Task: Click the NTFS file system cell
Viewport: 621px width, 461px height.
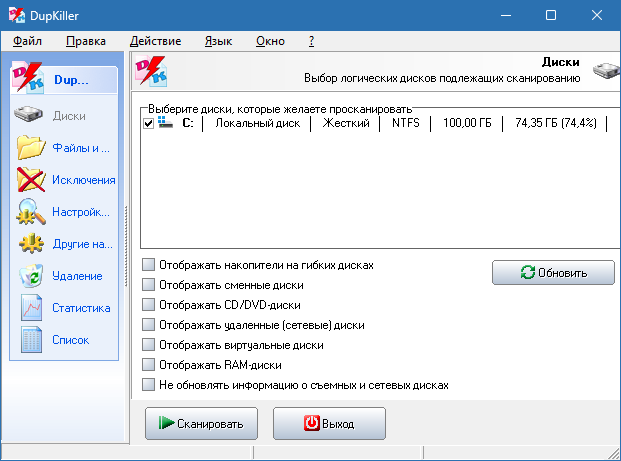Action: [x=406, y=123]
